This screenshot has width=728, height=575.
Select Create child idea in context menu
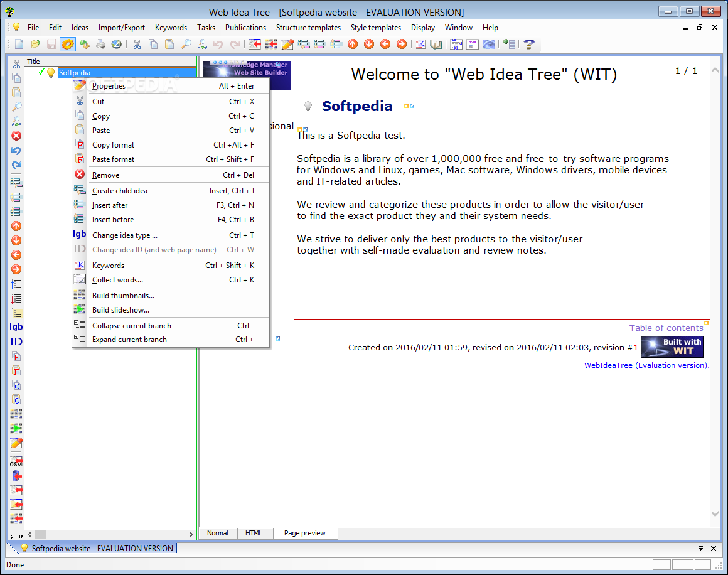[x=171, y=191]
